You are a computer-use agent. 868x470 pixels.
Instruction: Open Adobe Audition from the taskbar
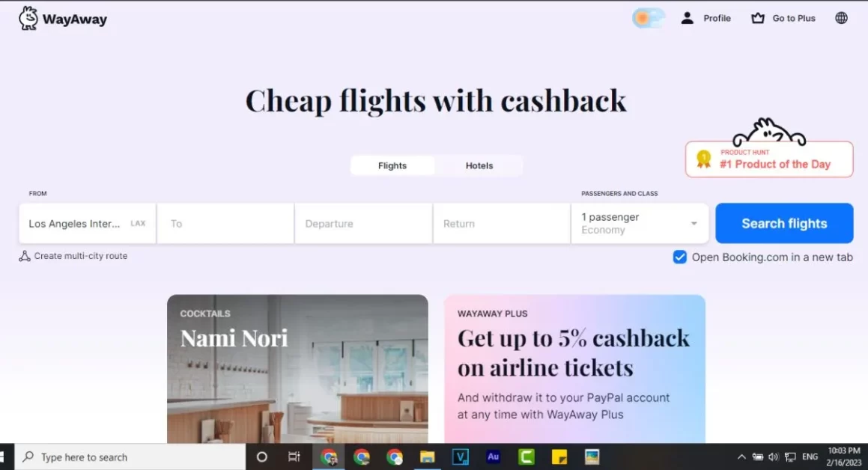point(493,457)
